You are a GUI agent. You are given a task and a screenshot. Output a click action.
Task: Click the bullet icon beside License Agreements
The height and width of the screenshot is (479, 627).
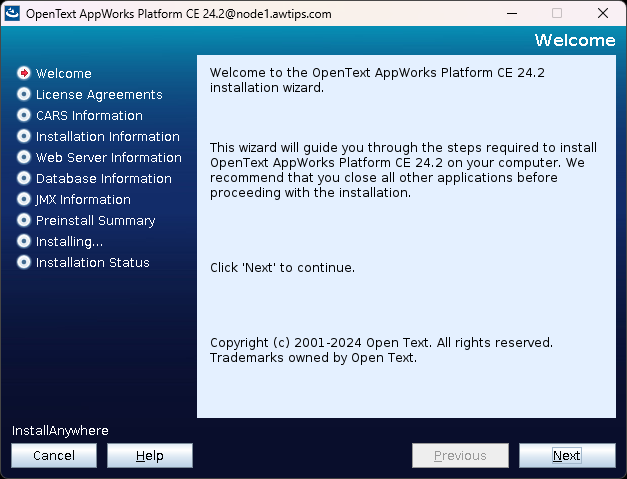pyautogui.click(x=24, y=94)
